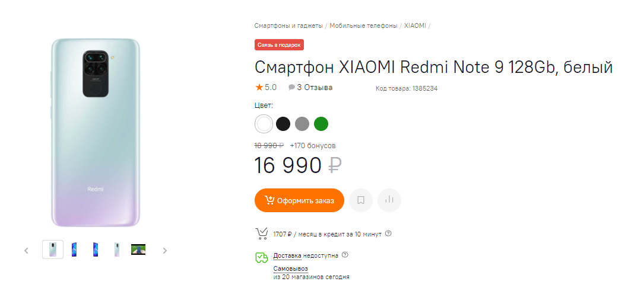Click the credit cart icon
Screen dimensions: 644x288
point(261,233)
